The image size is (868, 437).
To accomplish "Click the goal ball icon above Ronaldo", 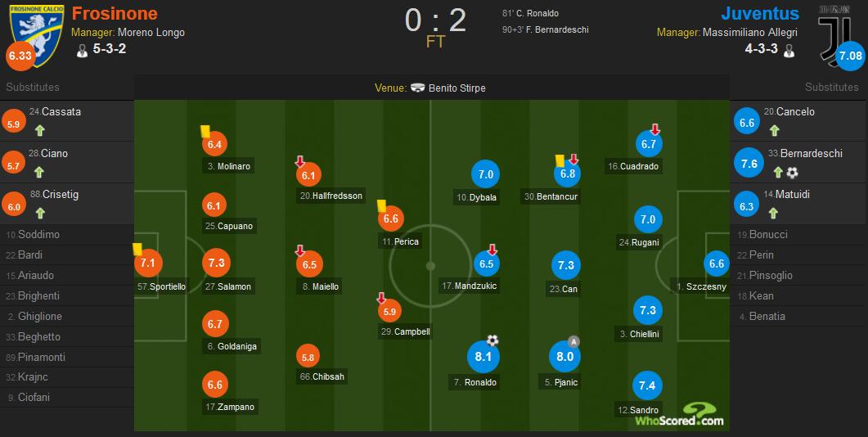I will (x=492, y=340).
